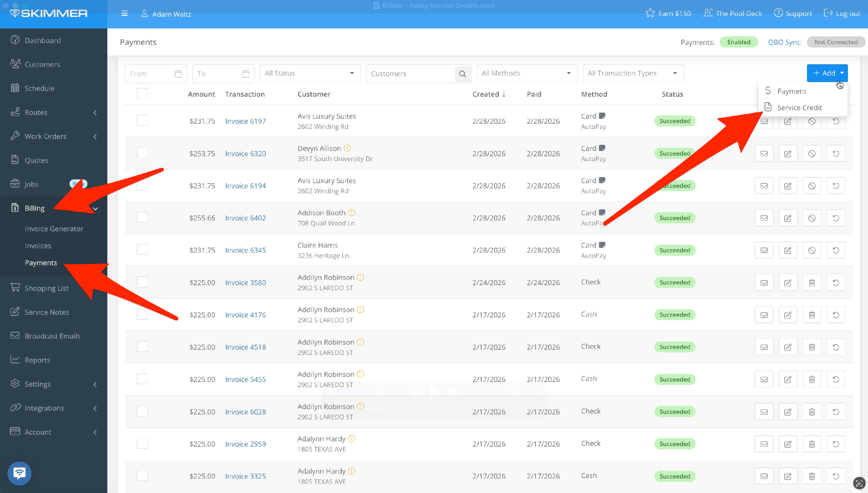This screenshot has width=868, height=493.
Task: Click the search icon in Customers field
Action: 462,74
